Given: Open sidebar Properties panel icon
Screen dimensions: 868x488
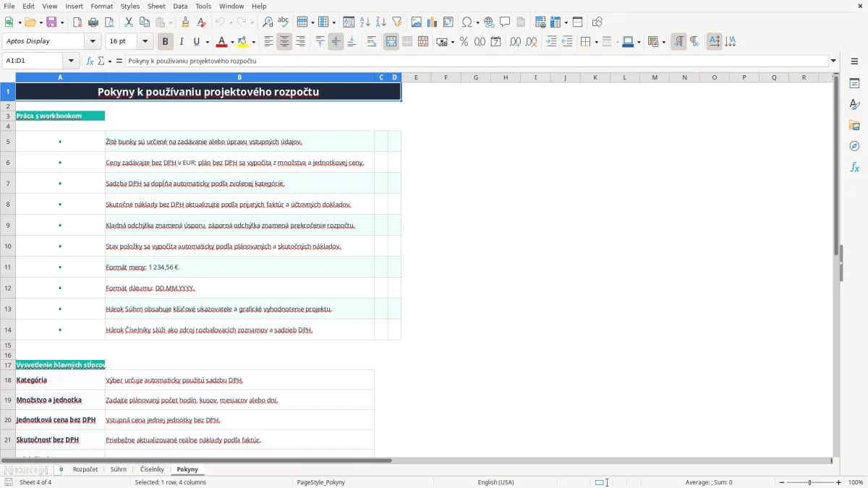Looking at the screenshot, I should point(854,84).
